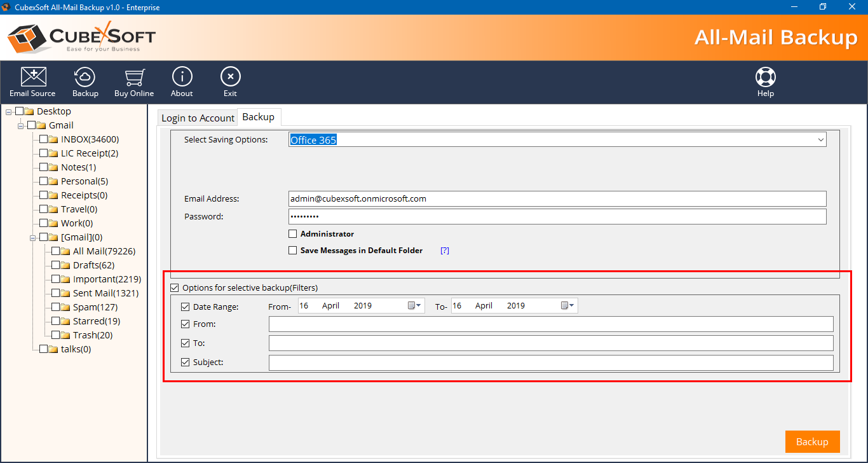Collapse the Gmail tree node
The height and width of the screenshot is (463, 868).
(x=21, y=126)
